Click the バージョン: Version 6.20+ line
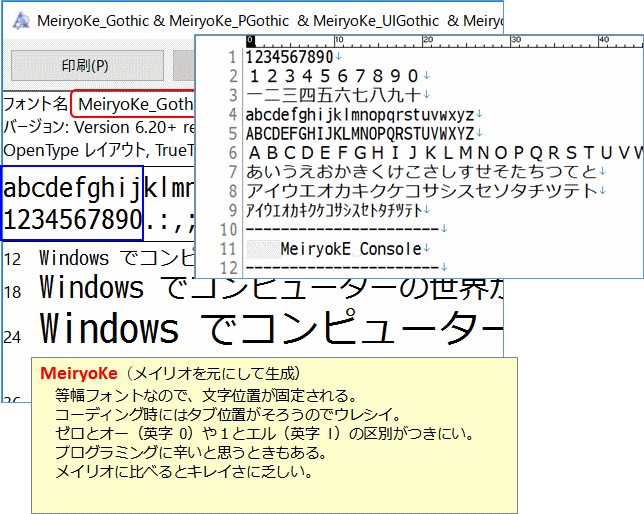 (99, 128)
